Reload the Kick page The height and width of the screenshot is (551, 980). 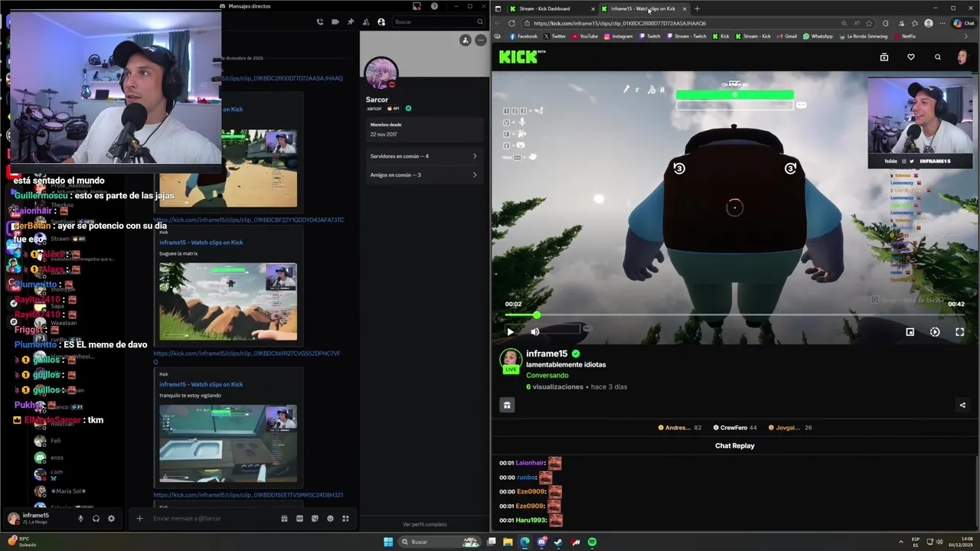511,23
